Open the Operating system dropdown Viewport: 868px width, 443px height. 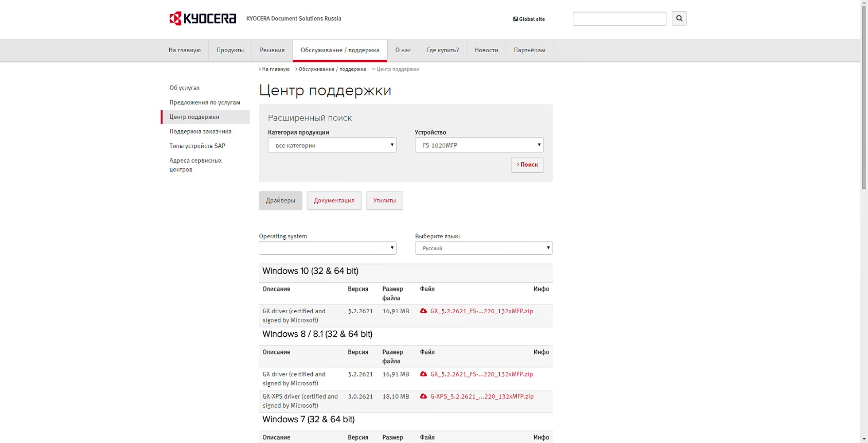click(x=327, y=248)
